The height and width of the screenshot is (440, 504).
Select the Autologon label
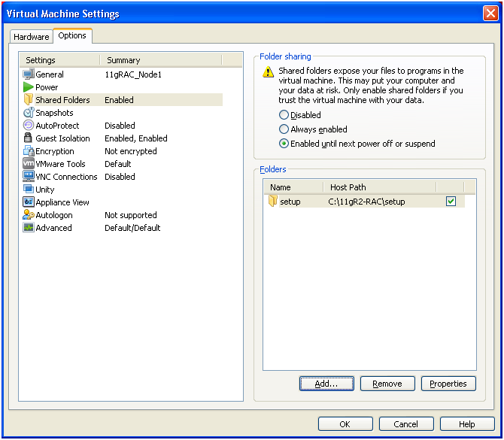coord(54,215)
